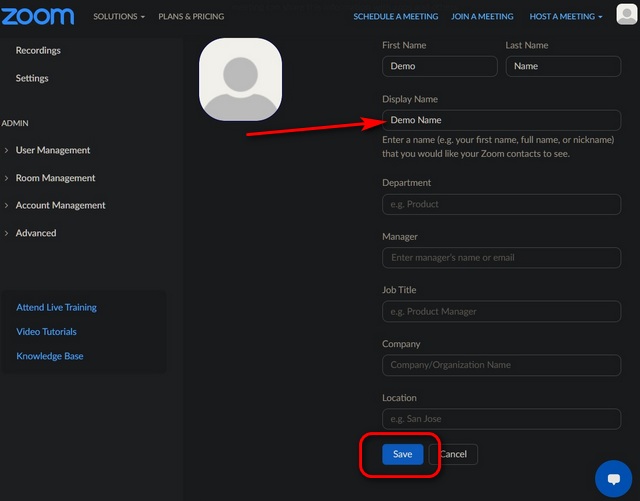
Task: Expand Account Management section
Action: 60,205
